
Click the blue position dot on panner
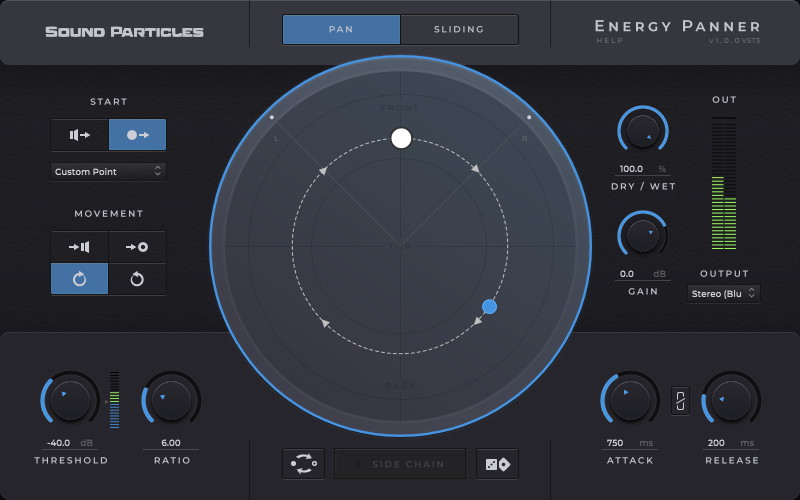(x=489, y=307)
